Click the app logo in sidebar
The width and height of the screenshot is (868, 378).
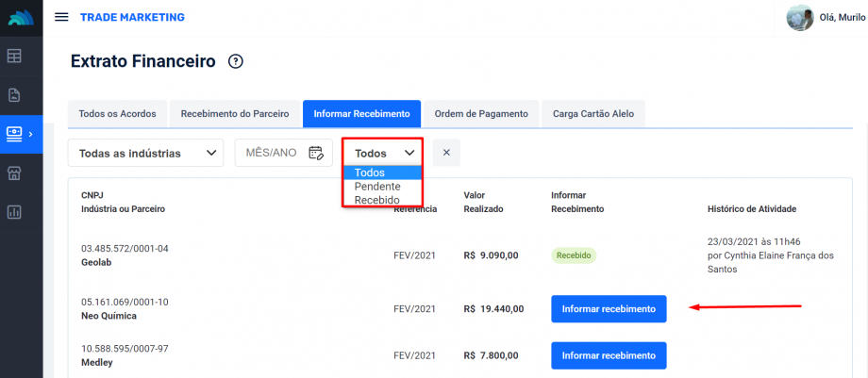coord(21,17)
